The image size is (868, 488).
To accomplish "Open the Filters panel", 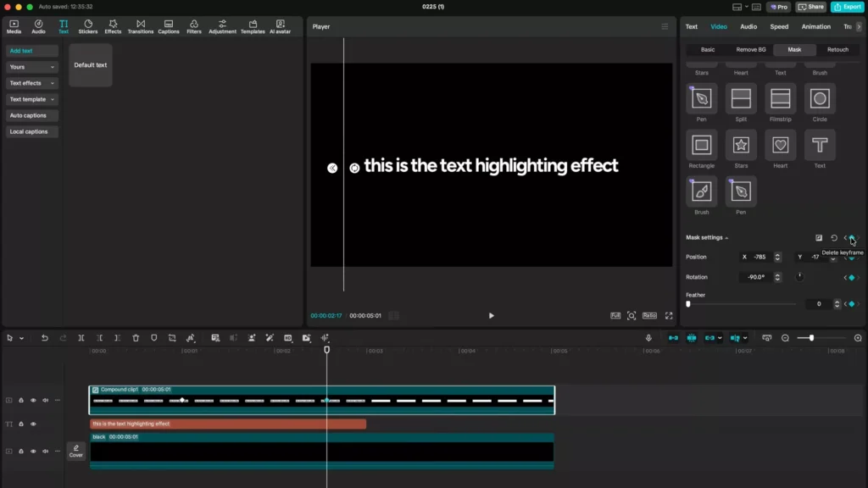I will pos(193,26).
